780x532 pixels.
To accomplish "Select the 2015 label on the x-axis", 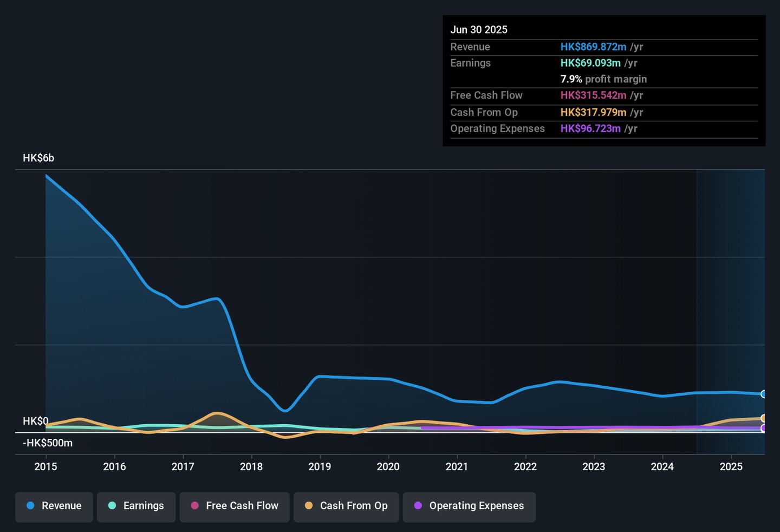I will click(x=45, y=466).
